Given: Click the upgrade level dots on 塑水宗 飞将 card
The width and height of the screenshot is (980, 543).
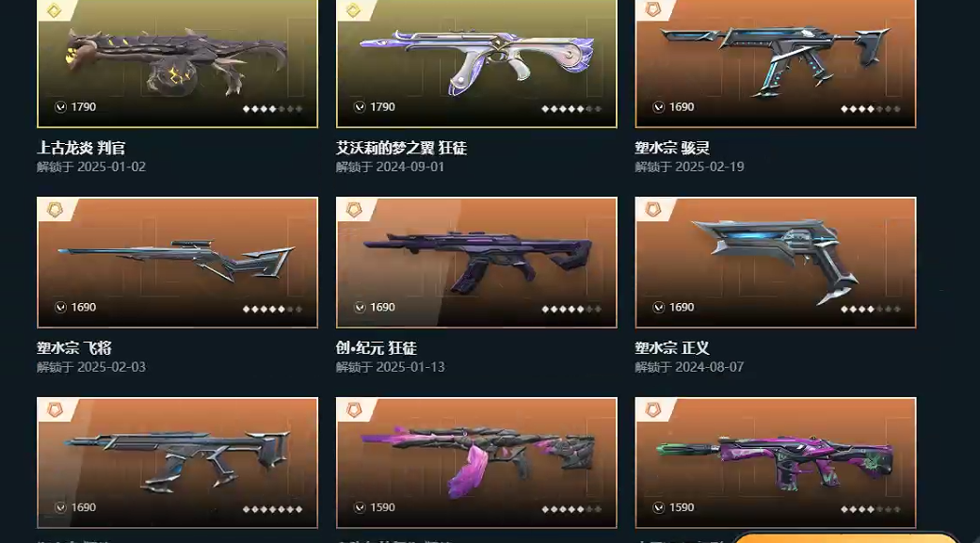Looking at the screenshot, I should [272, 309].
